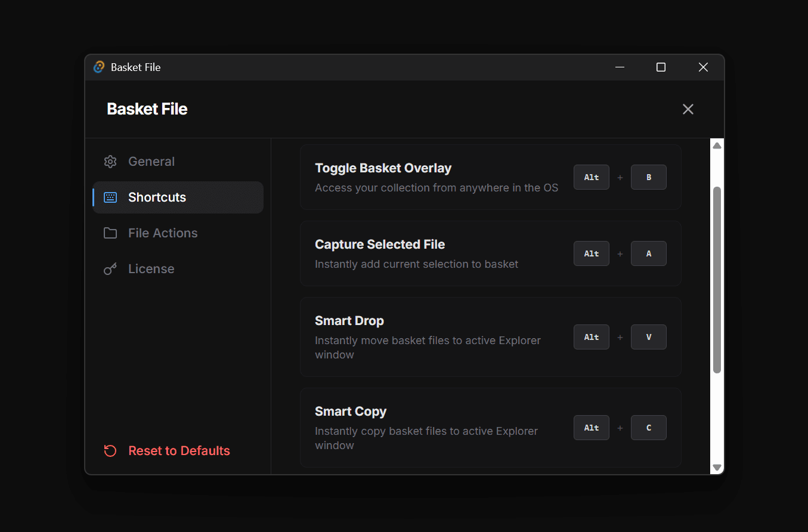Click 'Instantly copy basket files' description
This screenshot has height=532, width=808.
pyautogui.click(x=426, y=438)
